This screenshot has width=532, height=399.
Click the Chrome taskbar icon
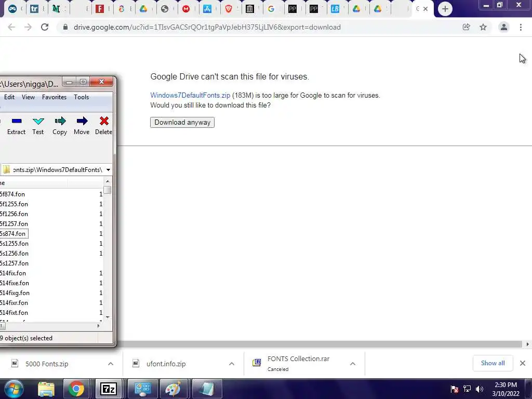pos(76,389)
